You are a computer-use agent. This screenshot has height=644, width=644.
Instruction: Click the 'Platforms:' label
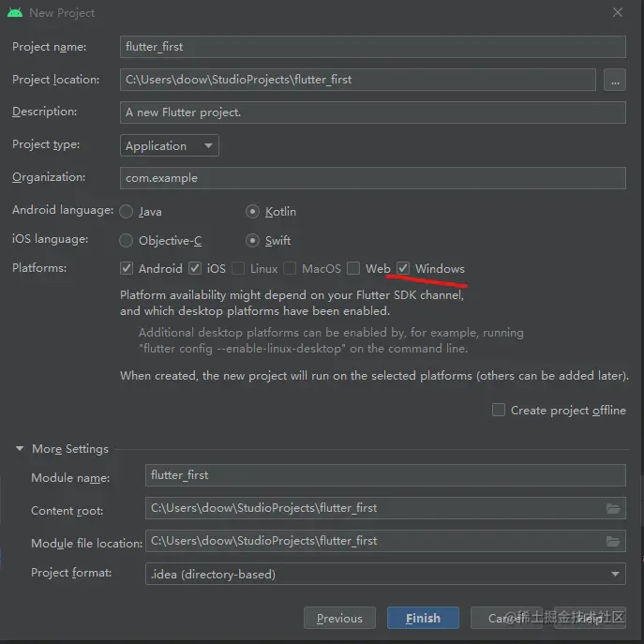39,268
